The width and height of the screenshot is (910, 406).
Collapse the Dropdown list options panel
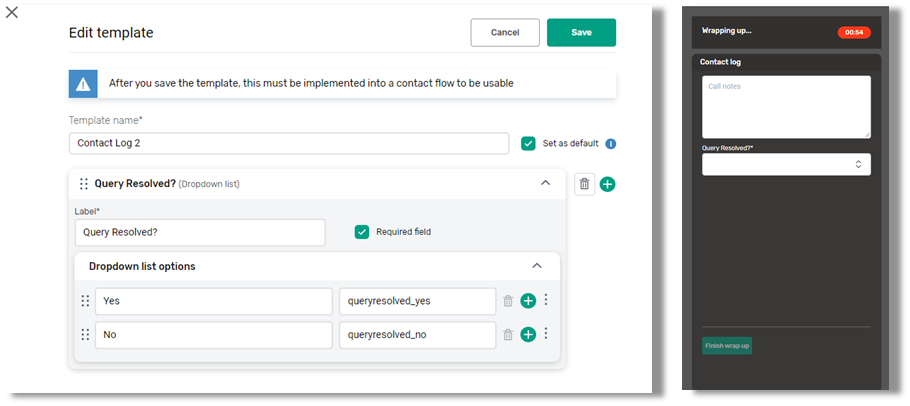[x=537, y=266]
